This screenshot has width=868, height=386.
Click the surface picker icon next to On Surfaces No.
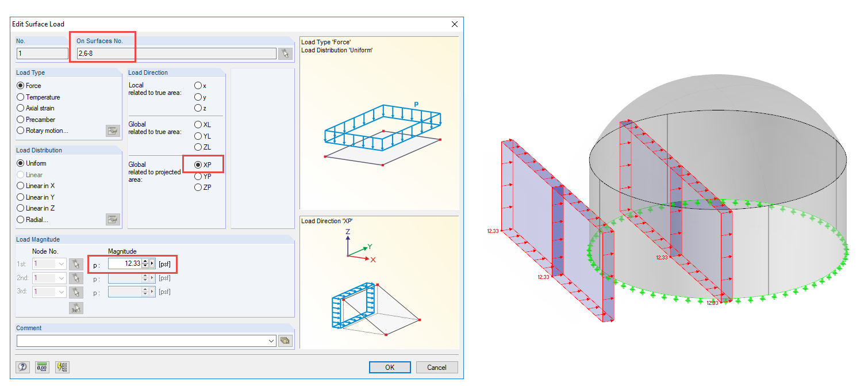click(285, 53)
